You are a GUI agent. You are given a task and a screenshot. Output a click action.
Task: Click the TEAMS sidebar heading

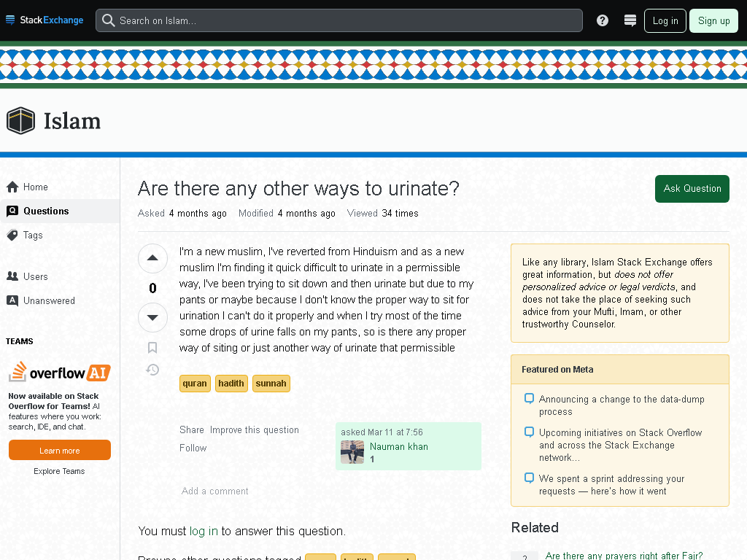point(20,341)
